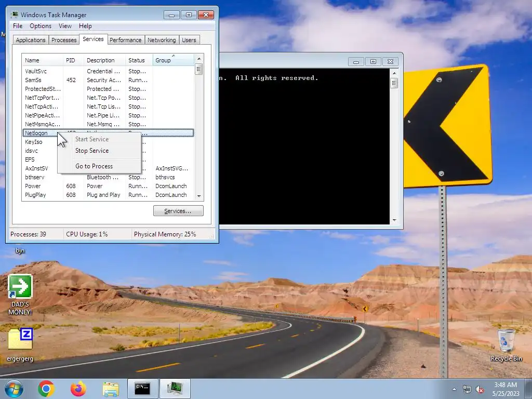
Task: Open the View menu
Action: click(65, 26)
